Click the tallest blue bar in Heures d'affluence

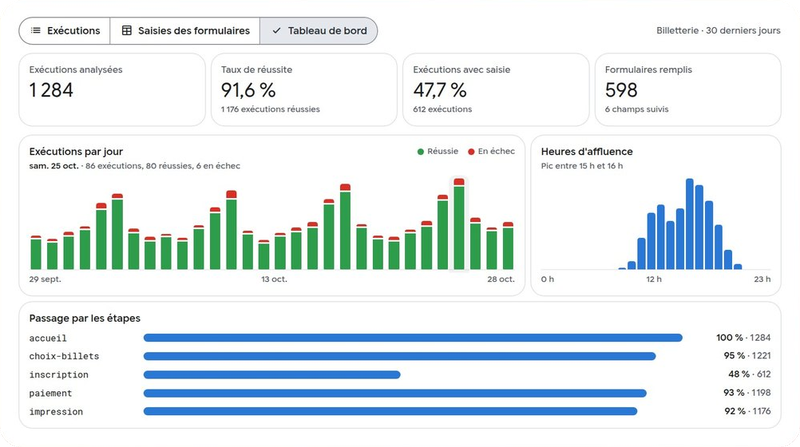pos(690,224)
